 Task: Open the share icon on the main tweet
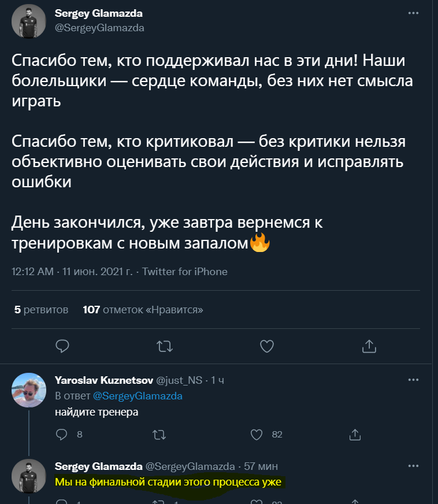coord(368,346)
